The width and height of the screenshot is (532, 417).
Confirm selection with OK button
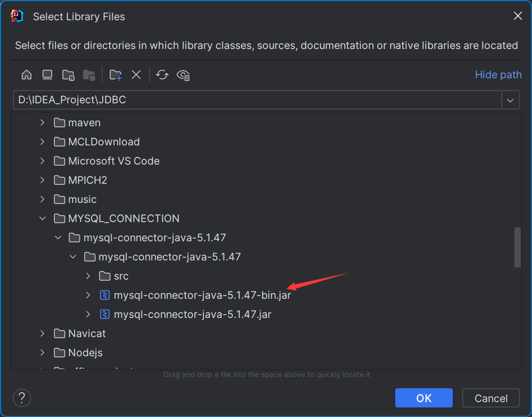tap(424, 398)
